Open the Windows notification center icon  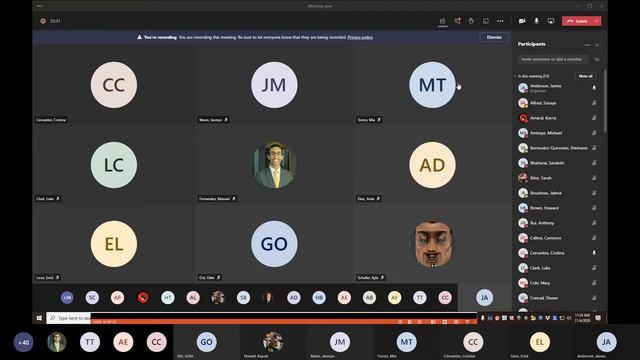pyautogui.click(x=598, y=318)
